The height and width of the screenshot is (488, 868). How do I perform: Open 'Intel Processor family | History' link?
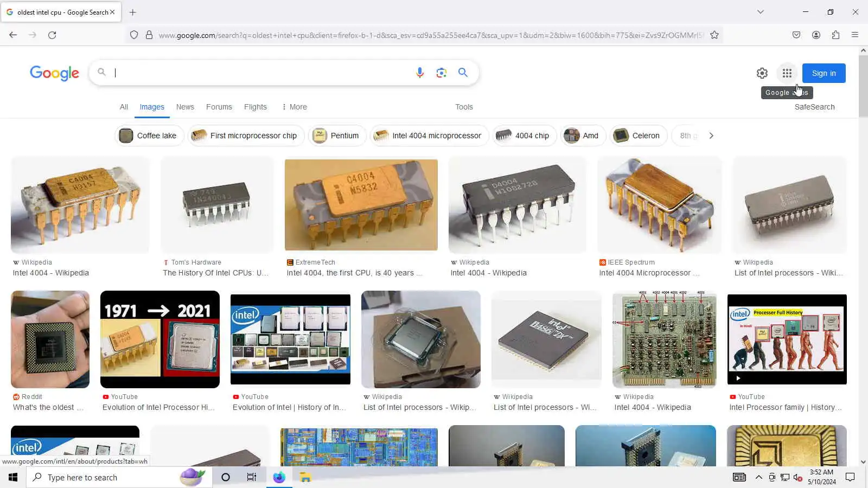pyautogui.click(x=785, y=407)
